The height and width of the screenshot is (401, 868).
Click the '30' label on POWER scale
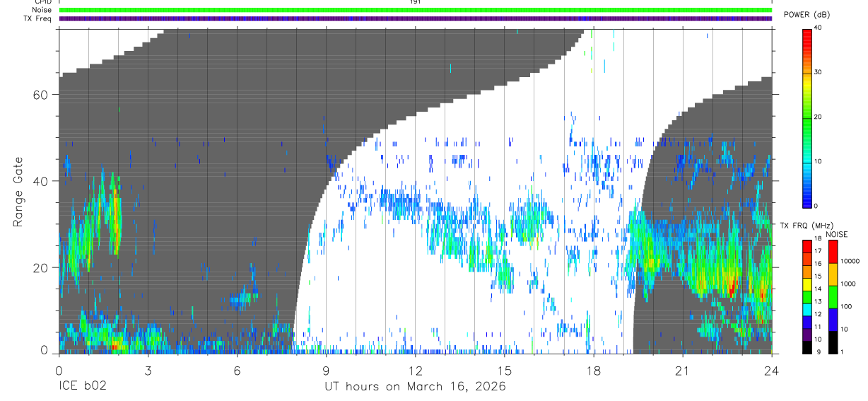pos(819,73)
